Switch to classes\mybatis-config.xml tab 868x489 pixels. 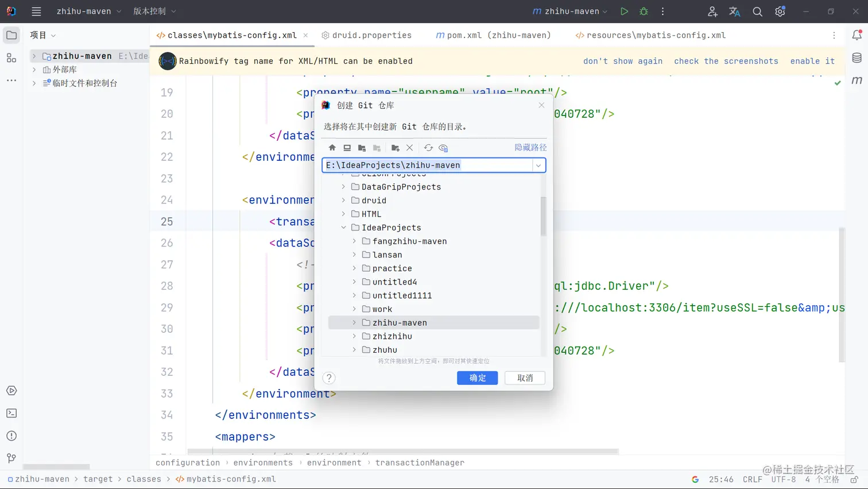pyautogui.click(x=227, y=36)
